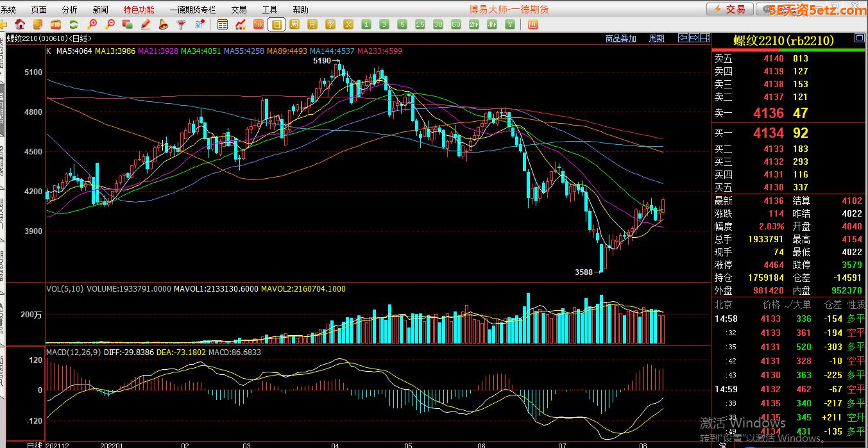Click the 5190 high price label
This screenshot has height=448, width=868.
point(322,61)
